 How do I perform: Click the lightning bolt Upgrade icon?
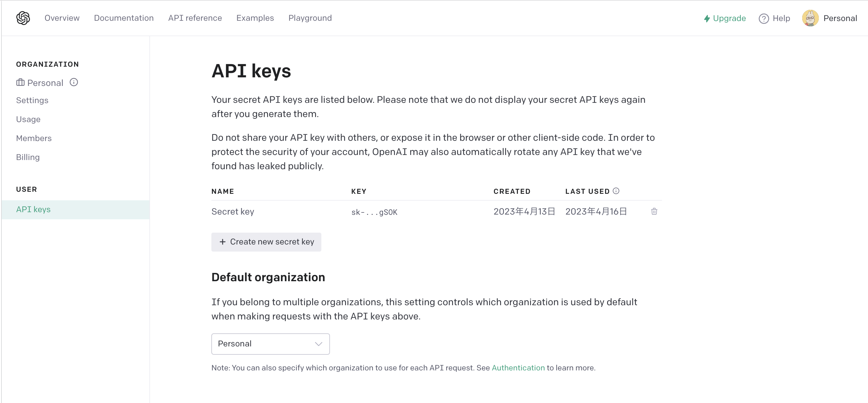(707, 18)
